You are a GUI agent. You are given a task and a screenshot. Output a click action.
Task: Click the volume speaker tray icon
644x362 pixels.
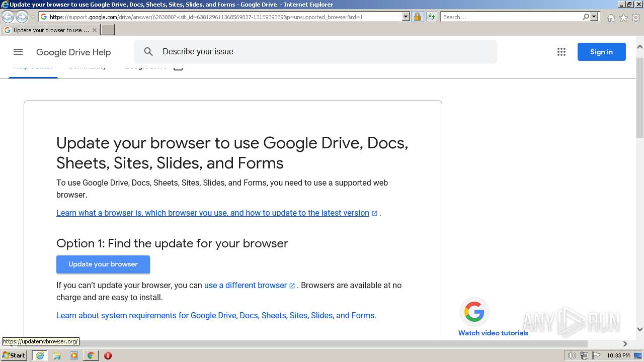click(x=572, y=355)
